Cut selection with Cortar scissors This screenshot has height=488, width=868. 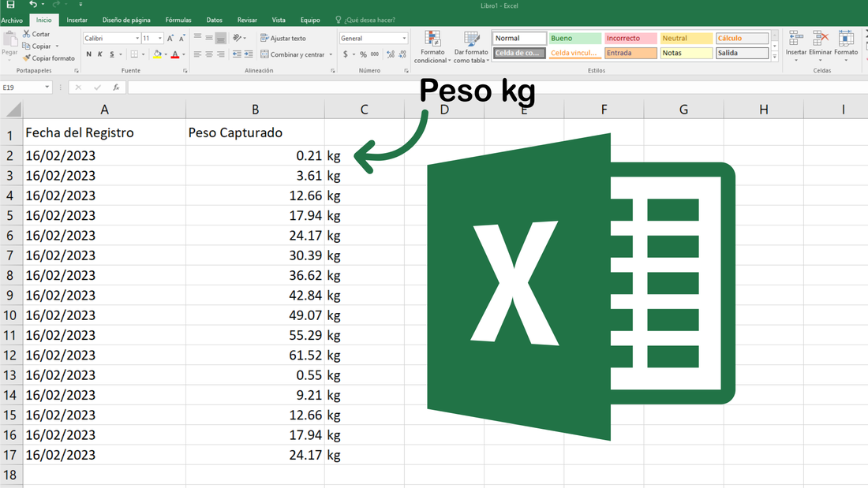(x=36, y=35)
